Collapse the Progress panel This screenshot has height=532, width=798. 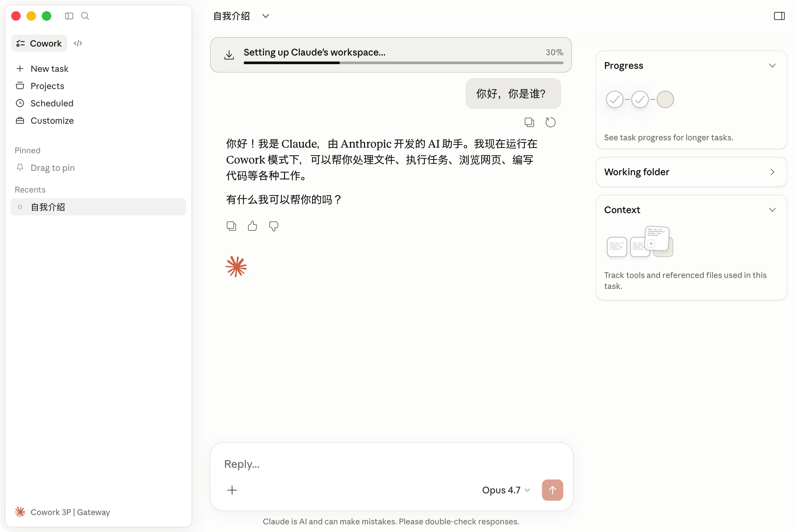click(772, 66)
